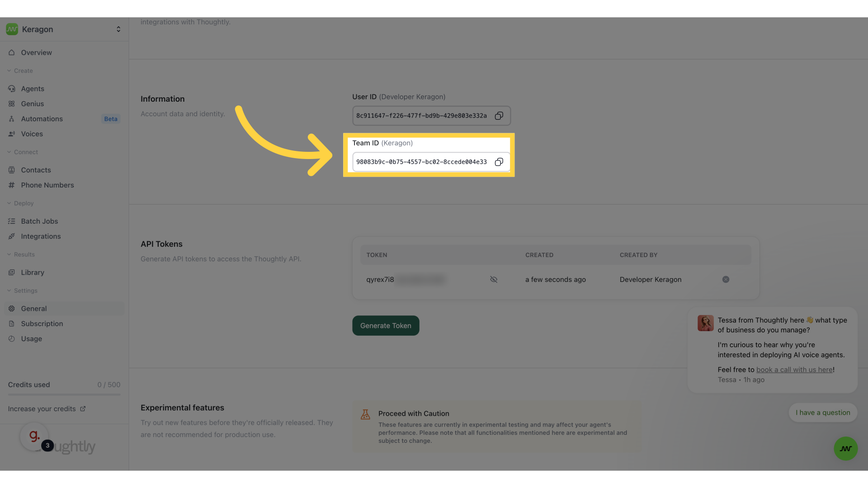The image size is (868, 488).
Task: Click the Beta badge next to Automations
Action: tap(111, 119)
